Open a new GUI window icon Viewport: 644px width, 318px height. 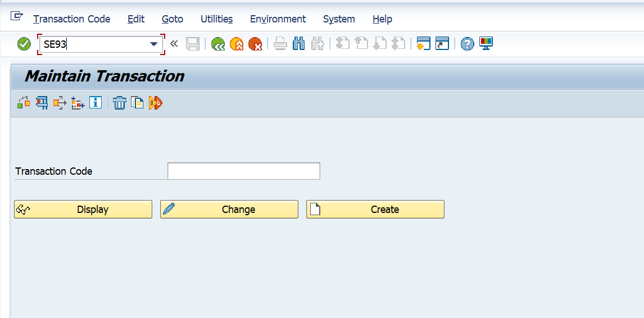423,44
